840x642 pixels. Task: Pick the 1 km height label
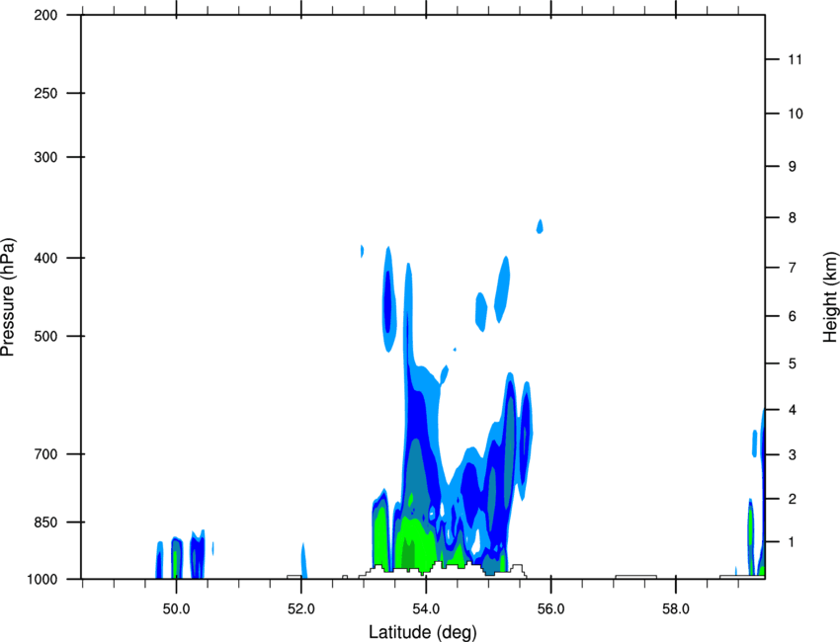click(793, 542)
